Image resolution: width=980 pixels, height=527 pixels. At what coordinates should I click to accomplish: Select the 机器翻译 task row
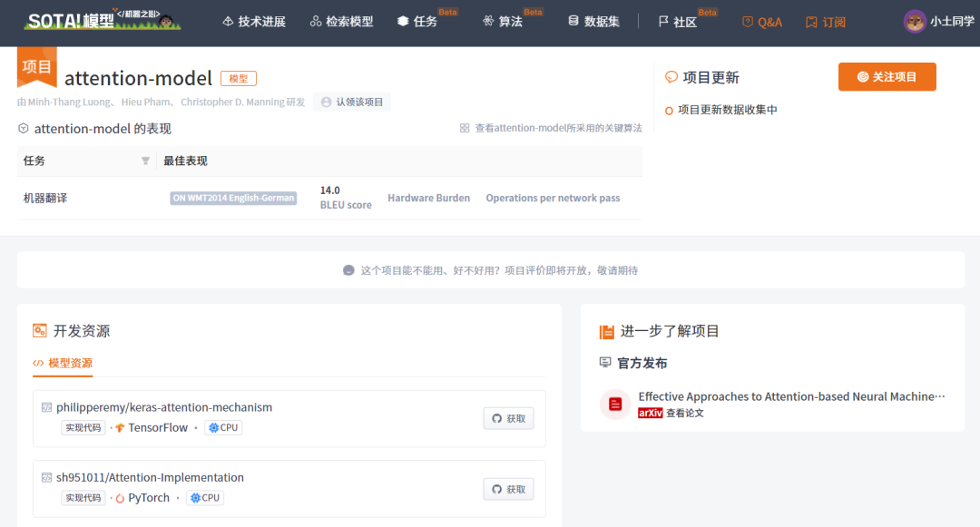tap(329, 198)
